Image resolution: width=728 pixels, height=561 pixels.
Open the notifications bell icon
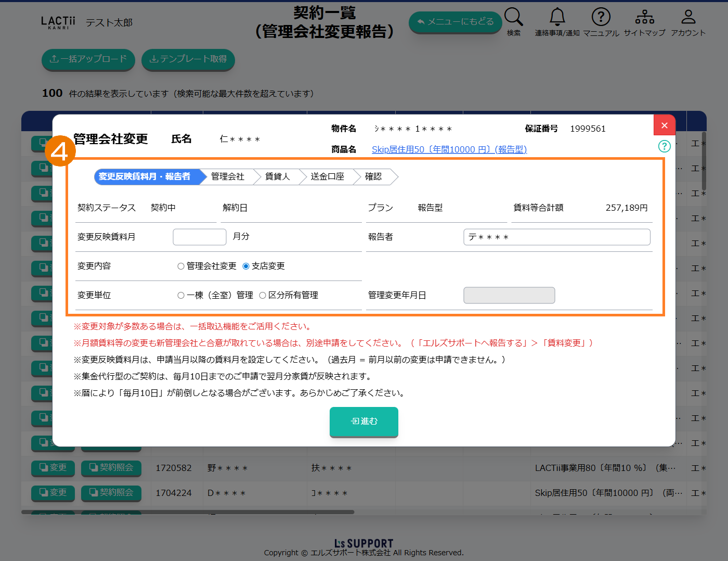pyautogui.click(x=557, y=17)
